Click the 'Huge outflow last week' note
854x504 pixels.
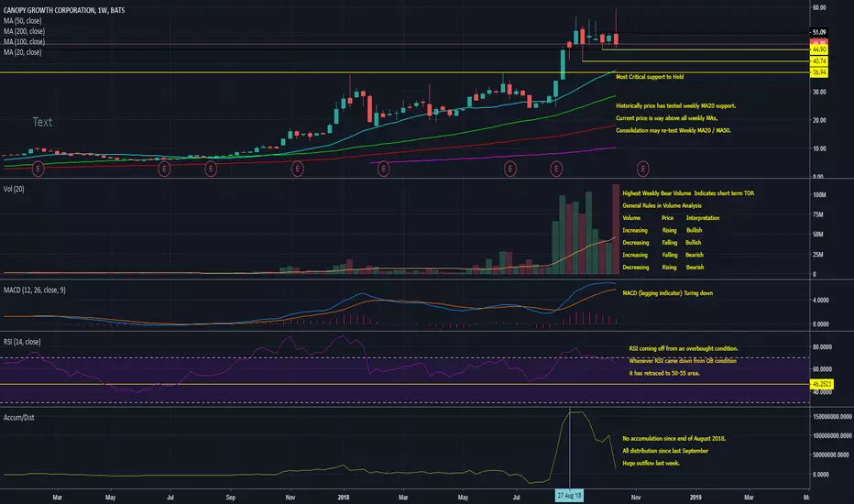click(651, 463)
